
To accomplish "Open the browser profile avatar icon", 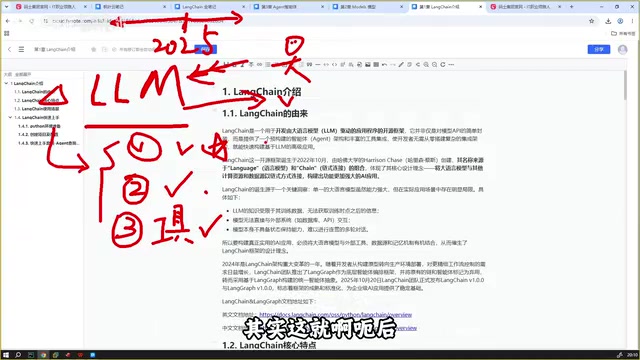I will pos(620,21).
